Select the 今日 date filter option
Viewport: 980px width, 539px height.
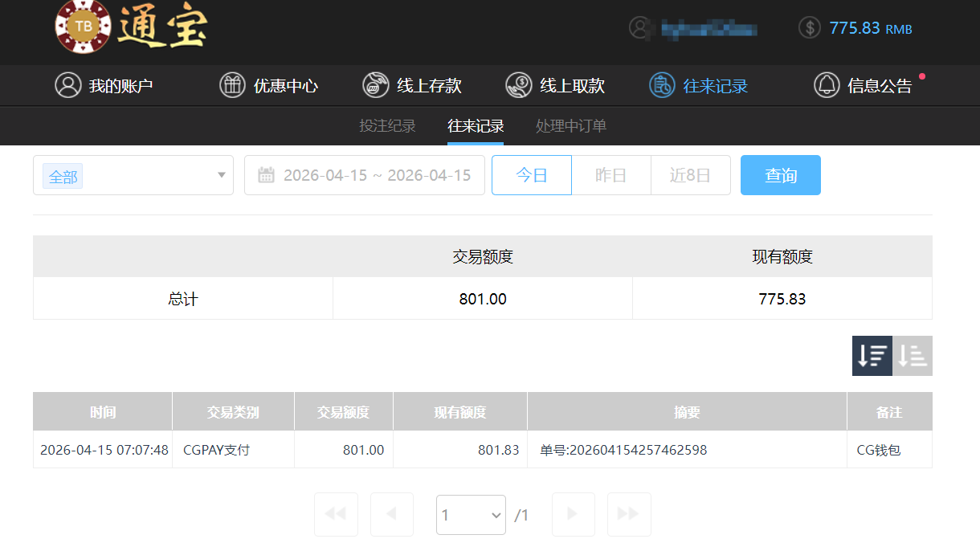tap(531, 174)
